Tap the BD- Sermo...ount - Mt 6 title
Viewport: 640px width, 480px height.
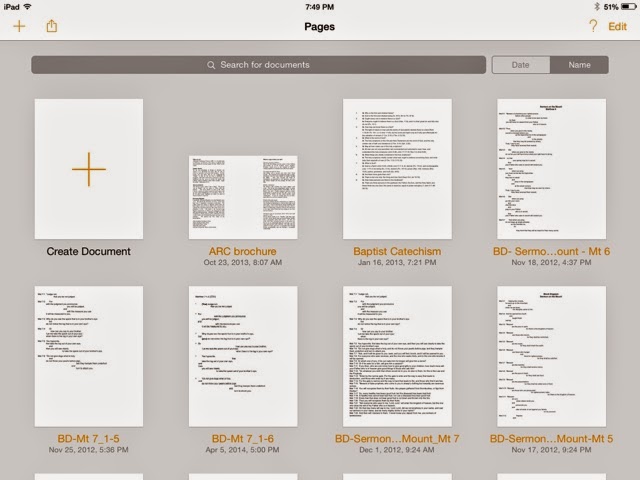tap(551, 251)
